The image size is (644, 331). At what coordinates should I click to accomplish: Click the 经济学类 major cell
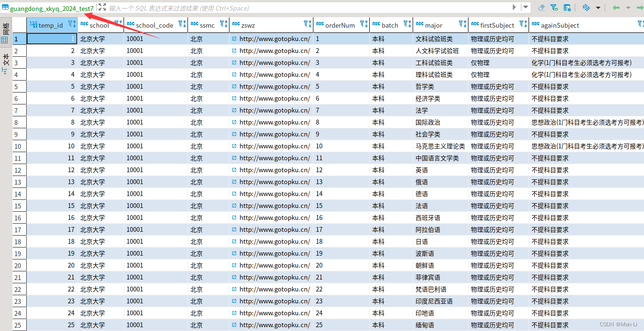click(441, 98)
